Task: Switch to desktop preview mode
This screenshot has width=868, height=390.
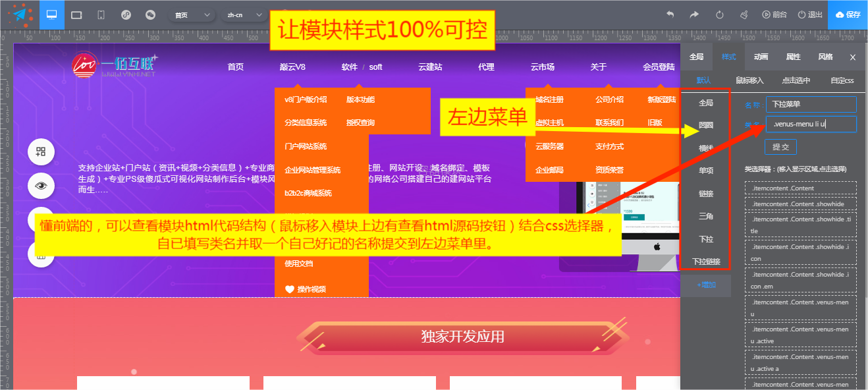Action: tap(52, 14)
